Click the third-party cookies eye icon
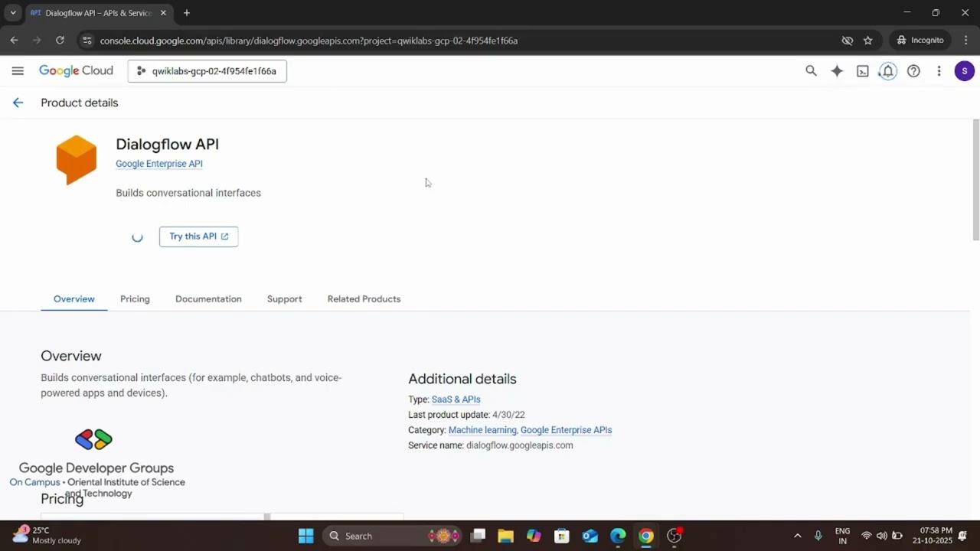Screen dimensions: 980x551 point(847,40)
